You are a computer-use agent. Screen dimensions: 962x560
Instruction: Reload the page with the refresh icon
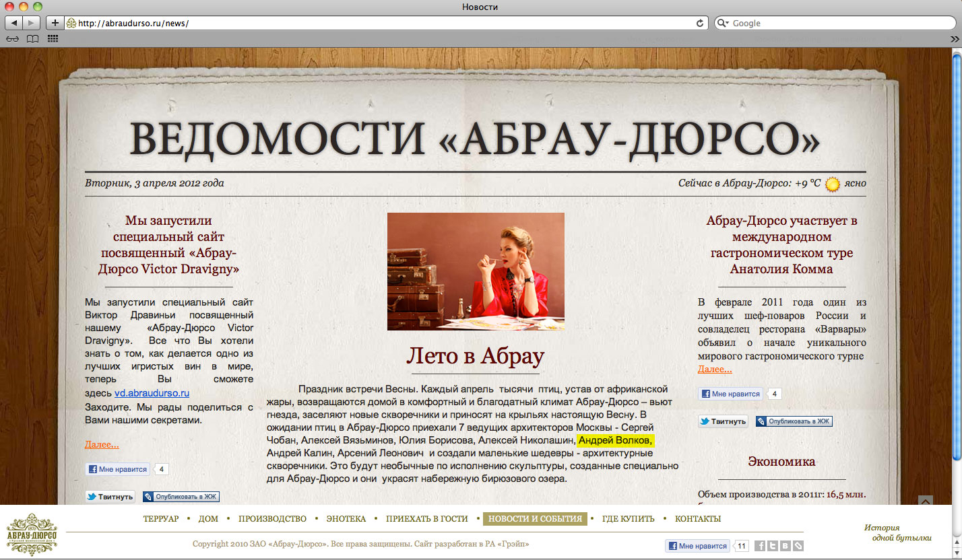pos(700,23)
